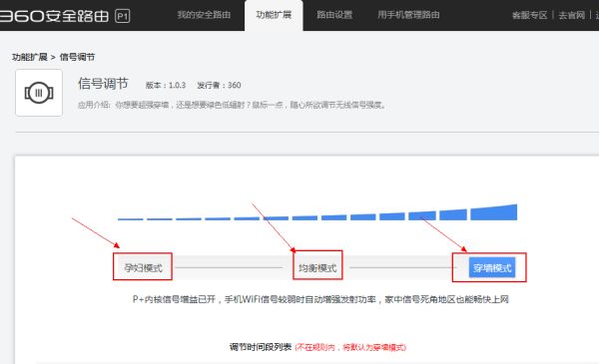Image resolution: width=599 pixels, height=364 pixels.
Task: Select the 穿墙模式 signal mode
Action: click(492, 268)
